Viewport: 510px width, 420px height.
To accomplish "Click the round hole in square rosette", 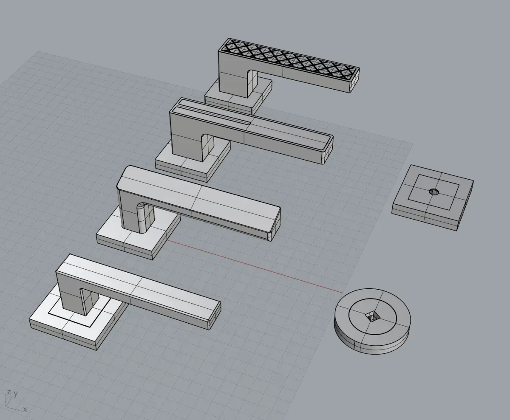I will click(x=433, y=192).
